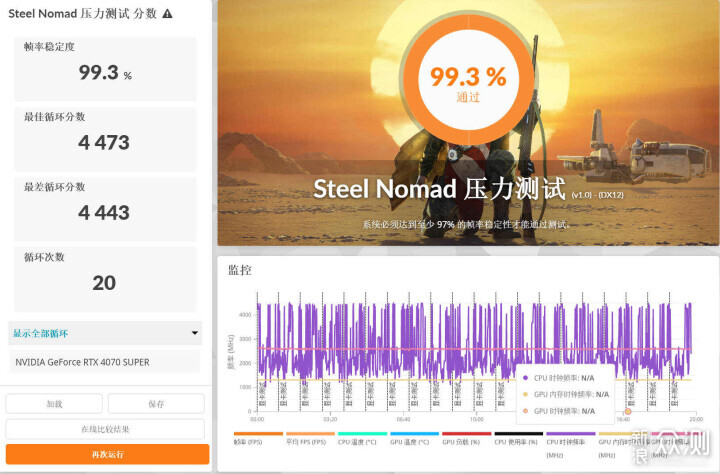
Task: Click the warning triangle icon beside the title
Action: point(168,14)
